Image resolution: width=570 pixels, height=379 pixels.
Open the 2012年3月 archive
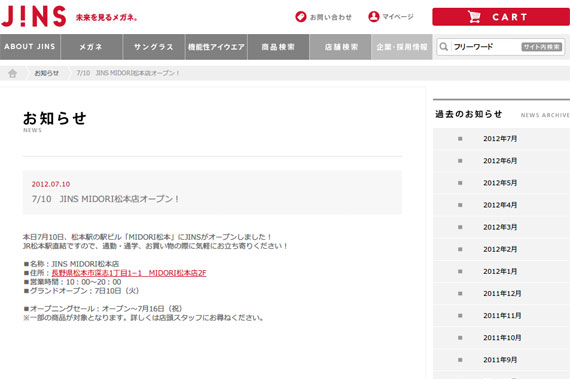[x=501, y=227]
